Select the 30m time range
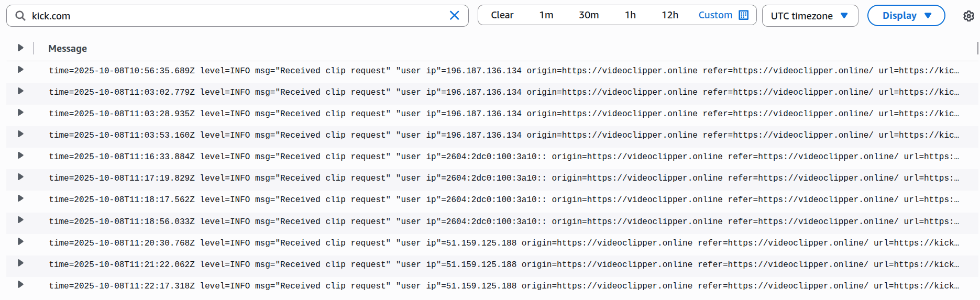The height and width of the screenshot is (300, 980). (x=589, y=15)
